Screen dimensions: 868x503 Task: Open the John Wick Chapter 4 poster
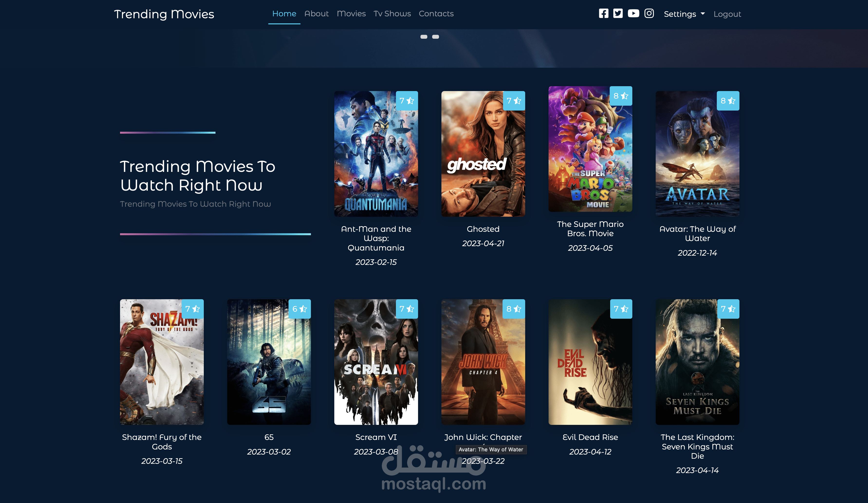483,362
